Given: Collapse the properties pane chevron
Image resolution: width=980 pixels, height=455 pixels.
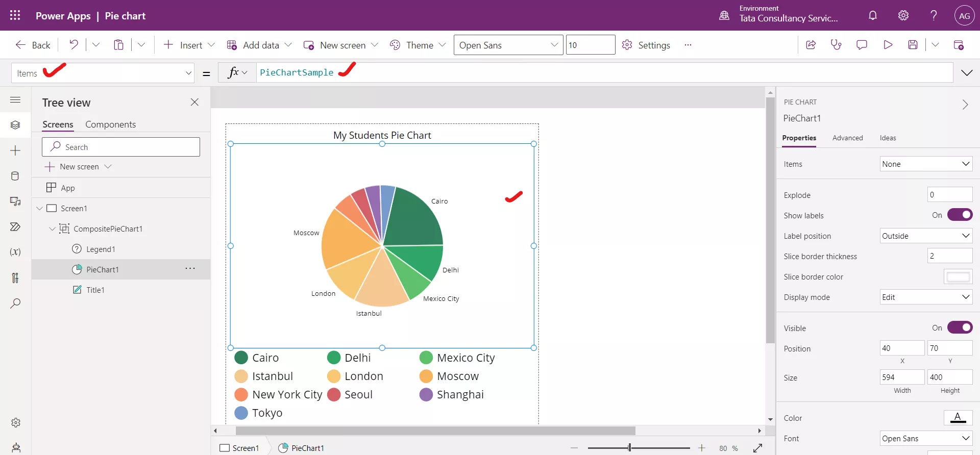Looking at the screenshot, I should point(965,105).
